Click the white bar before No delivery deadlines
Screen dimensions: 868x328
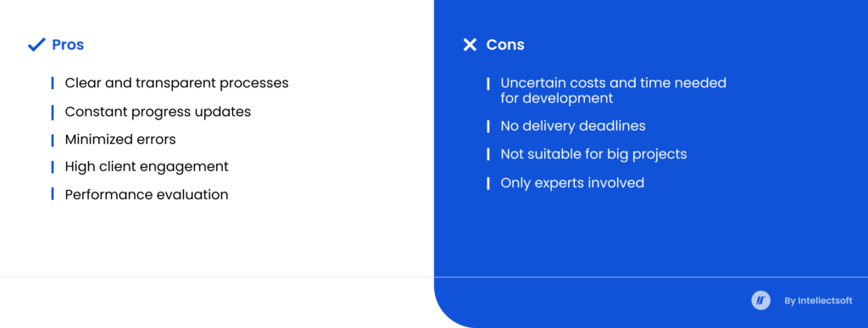click(488, 126)
